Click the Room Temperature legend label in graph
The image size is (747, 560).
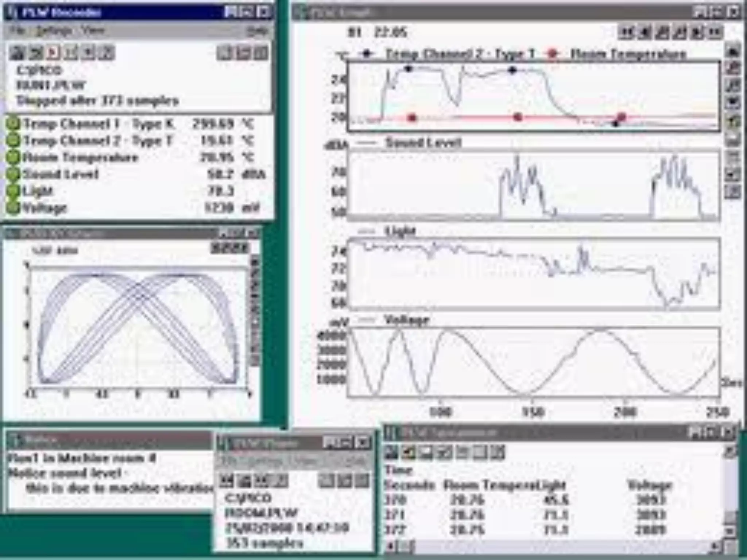tap(628, 54)
